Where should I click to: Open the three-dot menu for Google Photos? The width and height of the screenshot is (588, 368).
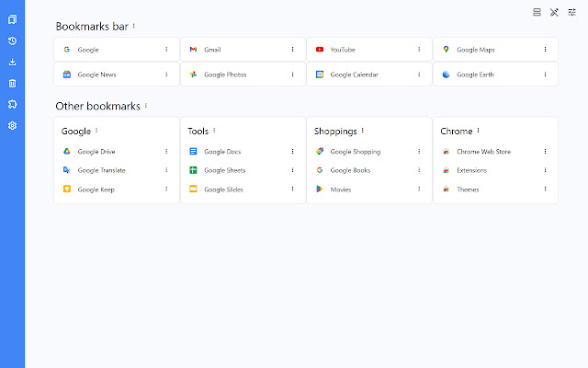click(292, 75)
